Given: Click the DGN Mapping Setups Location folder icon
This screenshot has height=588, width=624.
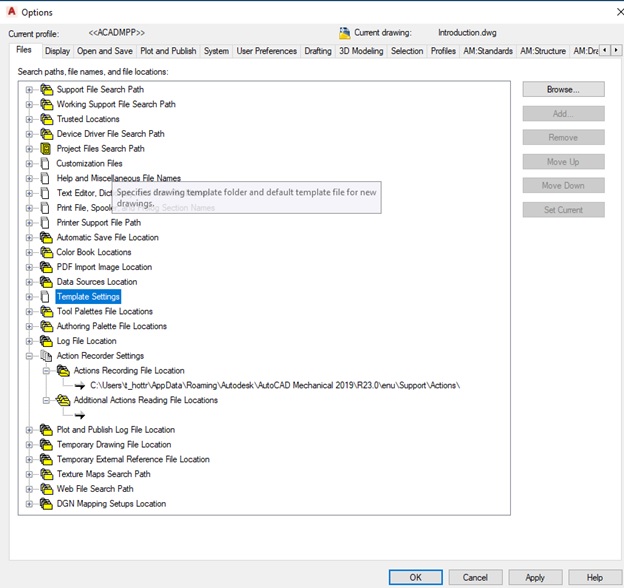Looking at the screenshot, I should tap(47, 504).
